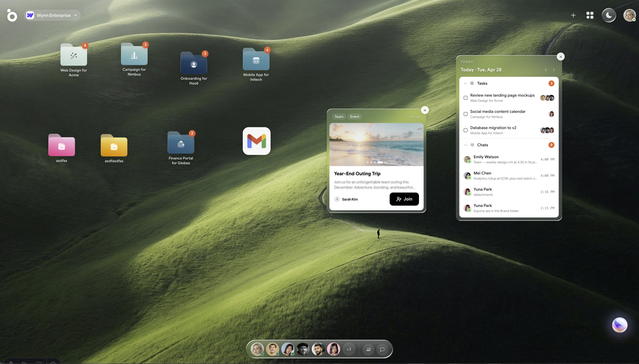Collapse the Tasks section
The image size is (639, 364).
point(466,83)
